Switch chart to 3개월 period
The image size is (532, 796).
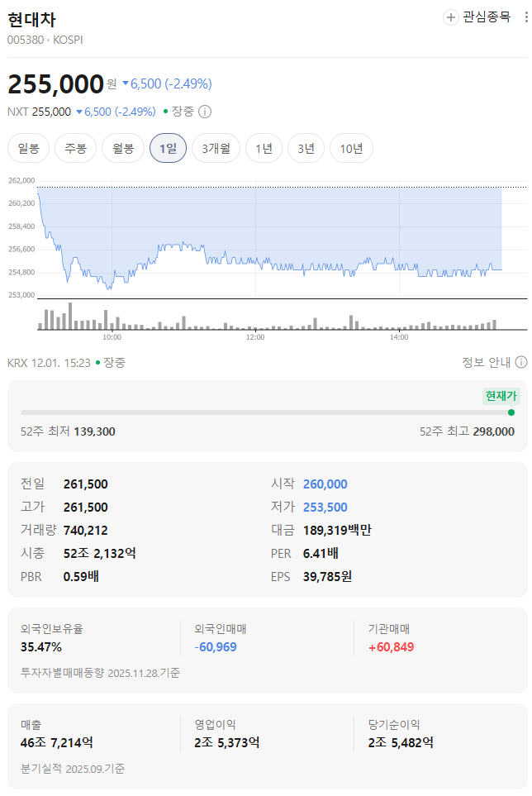tap(216, 148)
